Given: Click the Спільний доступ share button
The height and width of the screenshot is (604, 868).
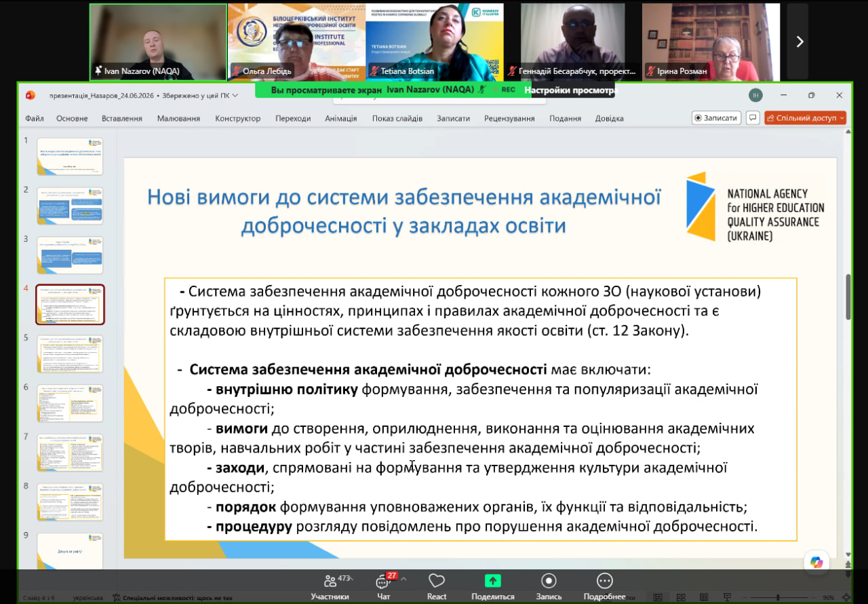Looking at the screenshot, I should pyautogui.click(x=806, y=117).
